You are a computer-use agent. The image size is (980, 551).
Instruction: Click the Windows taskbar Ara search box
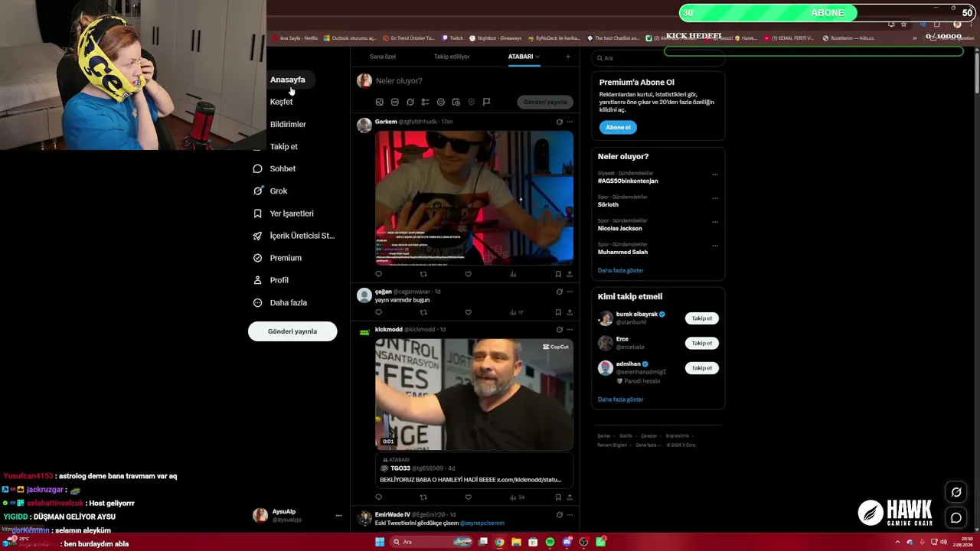point(433,542)
